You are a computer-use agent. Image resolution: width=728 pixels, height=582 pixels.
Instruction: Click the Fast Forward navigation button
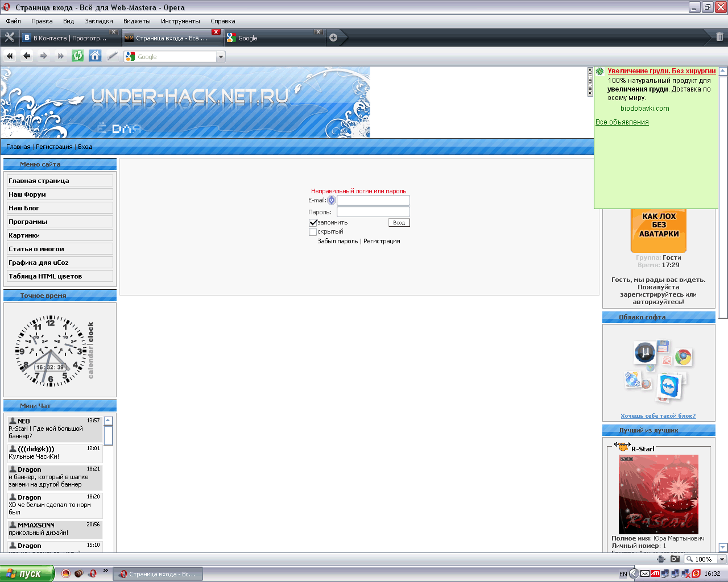(61, 56)
